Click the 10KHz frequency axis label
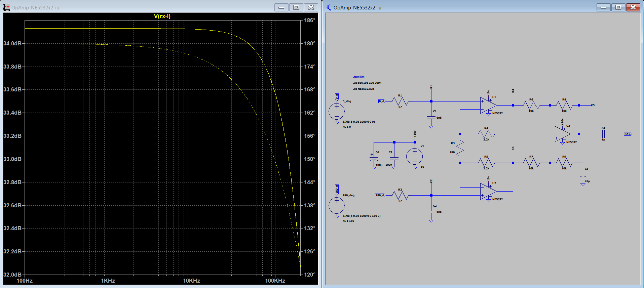Image resolution: width=644 pixels, height=288 pixels. click(x=191, y=281)
